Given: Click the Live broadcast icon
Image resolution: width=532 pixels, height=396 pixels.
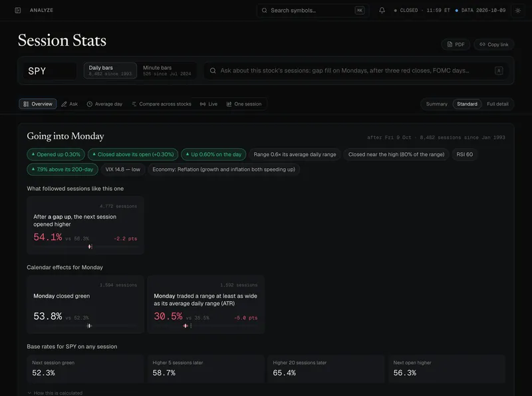Looking at the screenshot, I should tap(203, 104).
